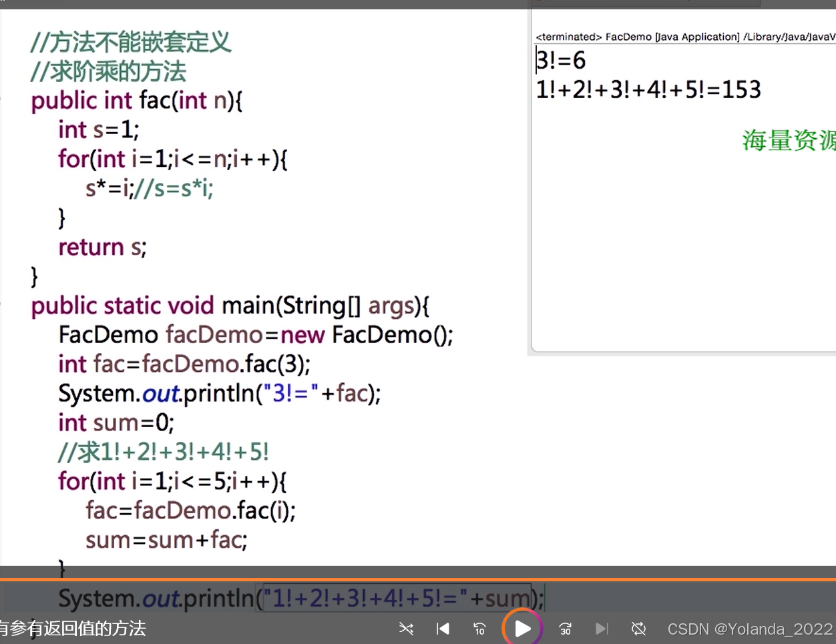Viewport: 836px width, 644px height.
Task: Click code line 'return s;'
Action: tap(102, 247)
